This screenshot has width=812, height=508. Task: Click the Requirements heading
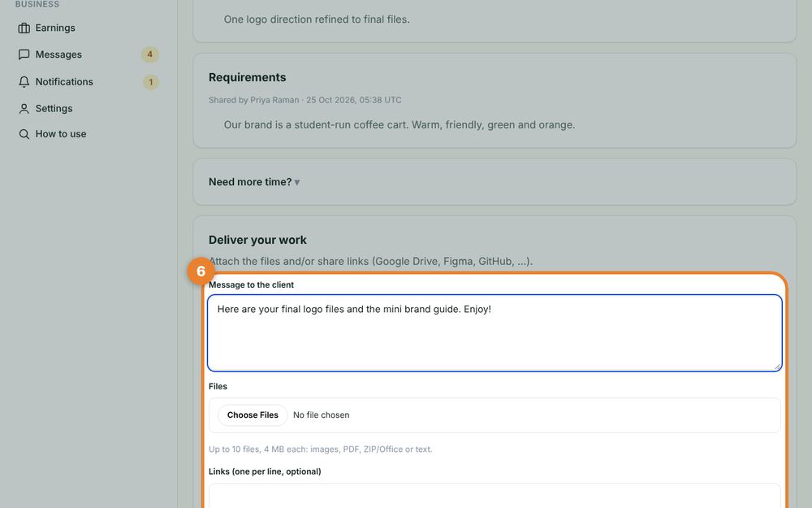tap(247, 77)
